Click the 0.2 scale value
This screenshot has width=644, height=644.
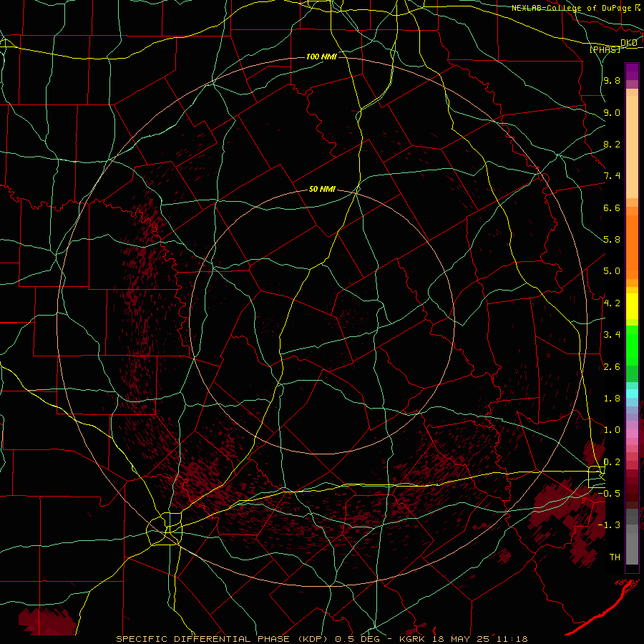[x=612, y=462]
